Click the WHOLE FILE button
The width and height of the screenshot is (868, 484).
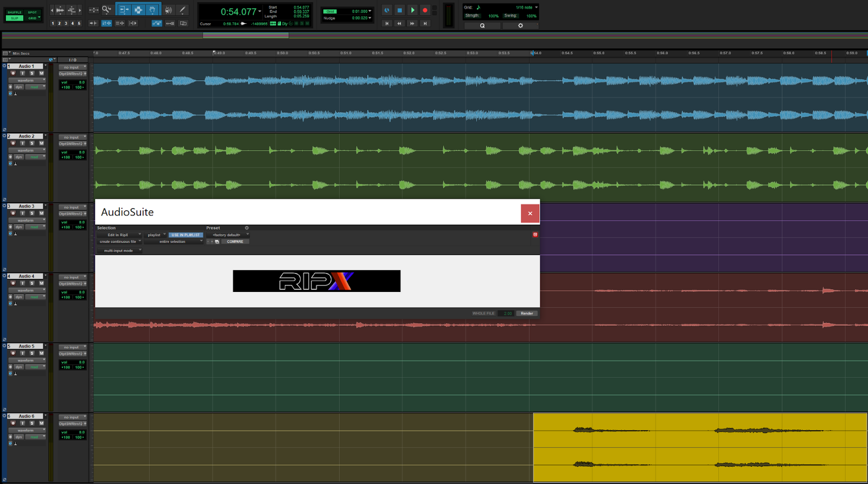pyautogui.click(x=483, y=313)
